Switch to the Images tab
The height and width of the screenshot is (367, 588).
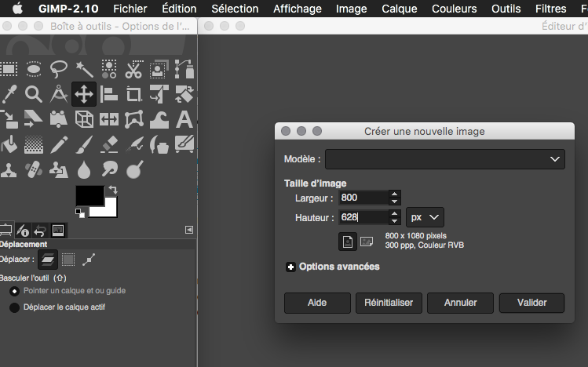(58, 231)
